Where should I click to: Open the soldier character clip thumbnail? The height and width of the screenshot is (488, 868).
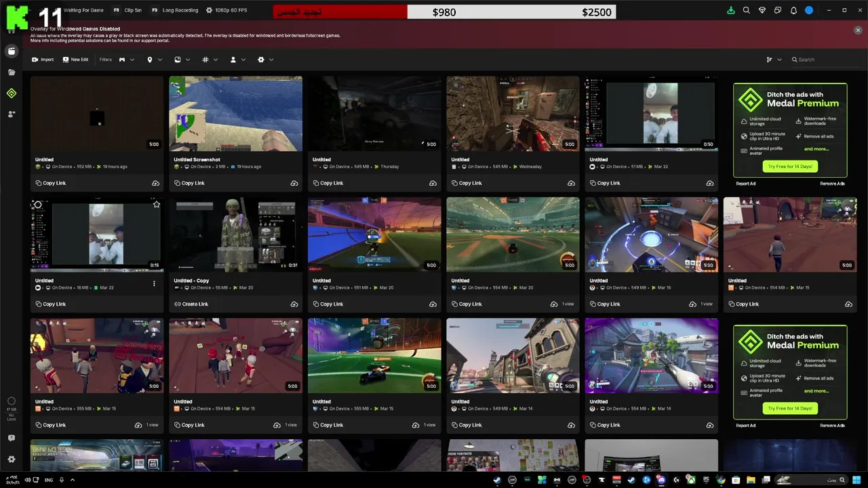[x=235, y=235]
